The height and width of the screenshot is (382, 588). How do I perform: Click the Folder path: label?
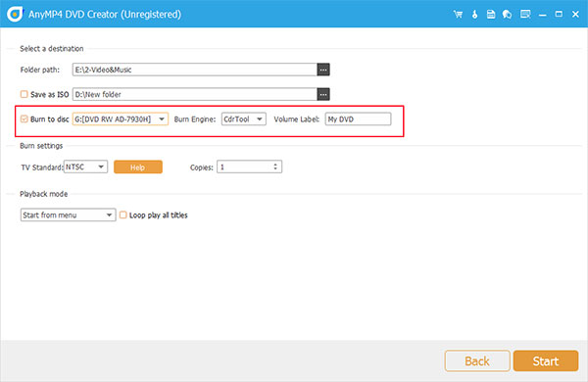click(40, 70)
